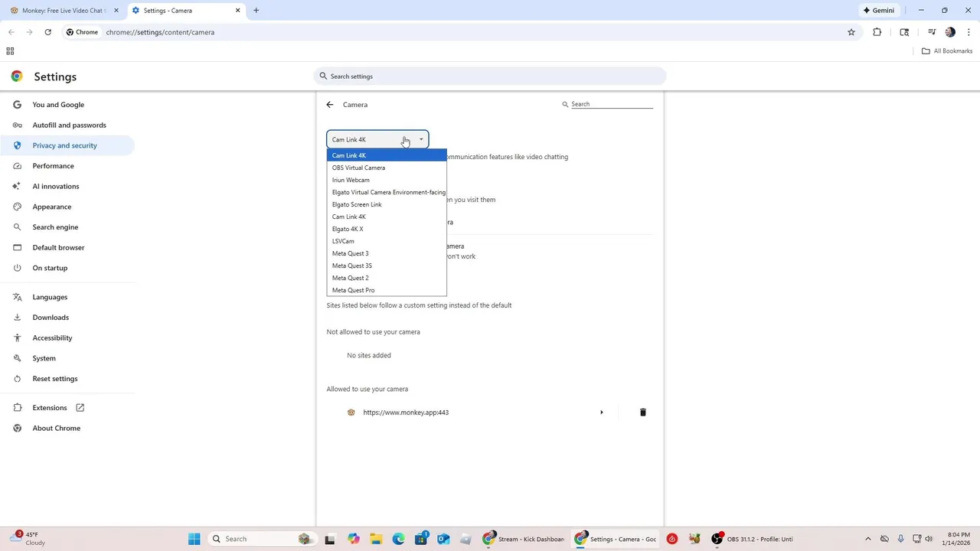
Task: Open the Extensions puzzle icon
Action: (x=877, y=32)
